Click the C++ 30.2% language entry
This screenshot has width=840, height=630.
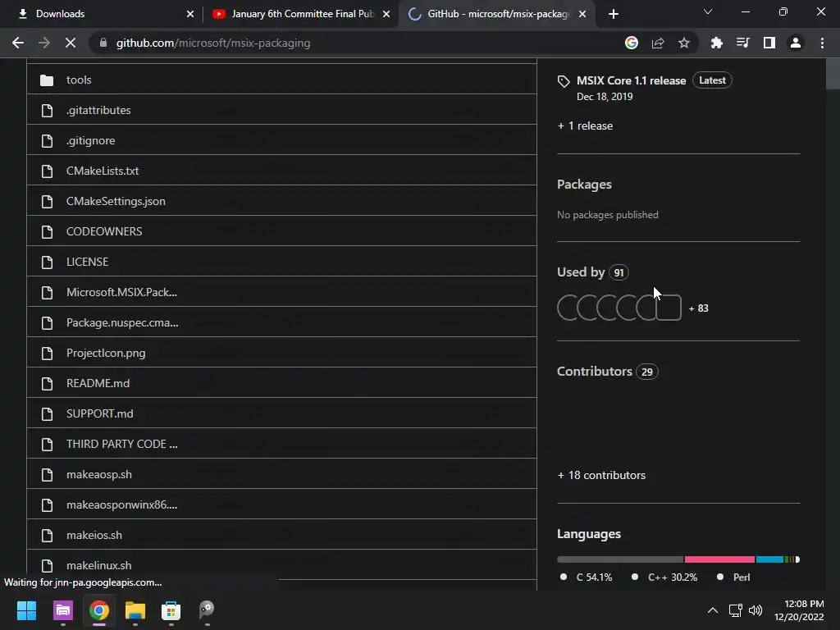click(664, 577)
